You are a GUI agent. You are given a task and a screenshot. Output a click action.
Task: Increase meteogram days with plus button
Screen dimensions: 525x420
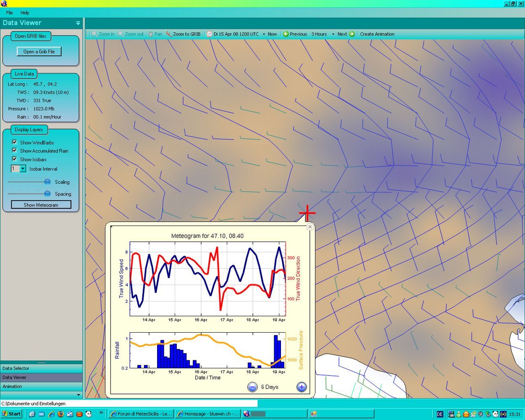click(302, 387)
